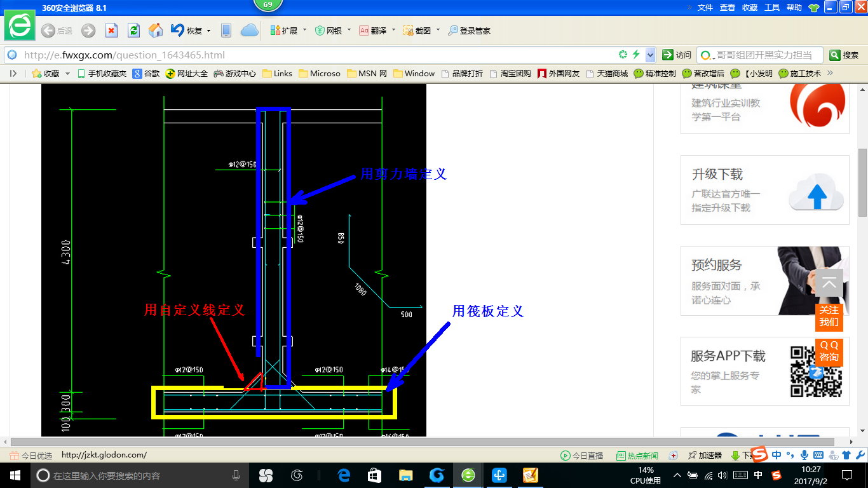This screenshot has width=868, height=488.
Task: Open the 查看 menu
Action: coord(728,7)
